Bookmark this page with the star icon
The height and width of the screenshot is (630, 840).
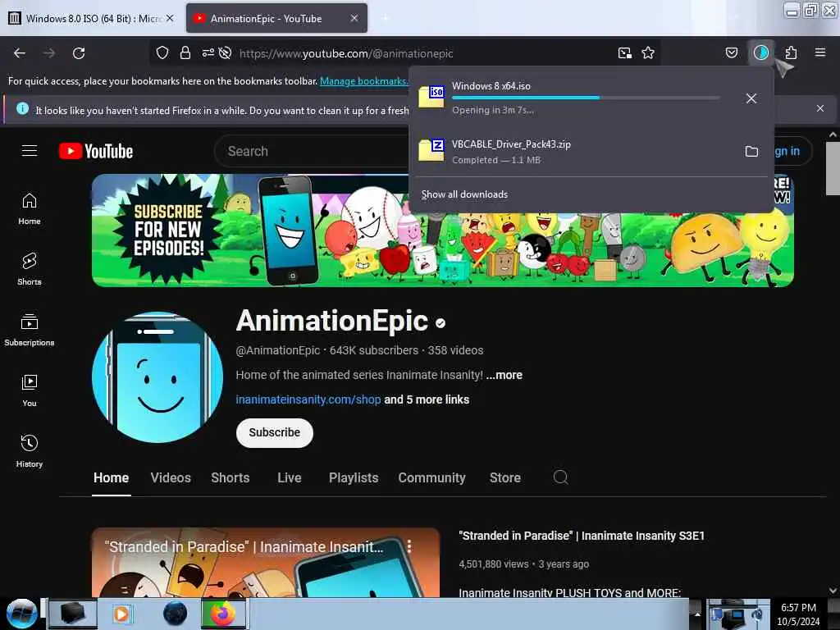tap(648, 52)
